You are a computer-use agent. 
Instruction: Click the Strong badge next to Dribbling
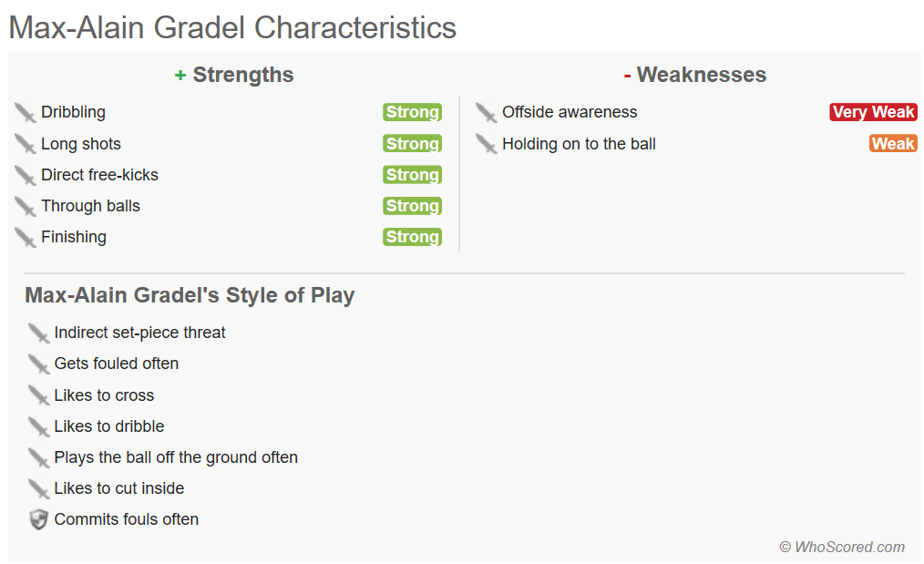click(413, 112)
